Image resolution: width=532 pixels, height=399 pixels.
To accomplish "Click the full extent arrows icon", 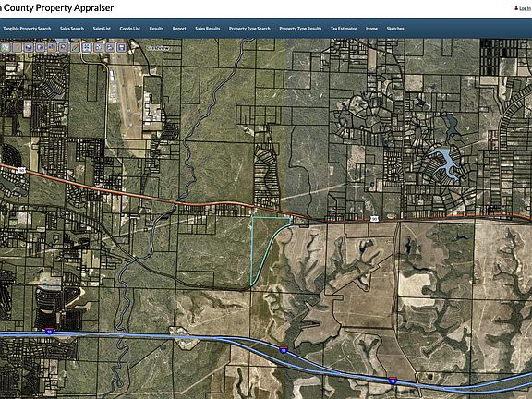I will (87, 47).
